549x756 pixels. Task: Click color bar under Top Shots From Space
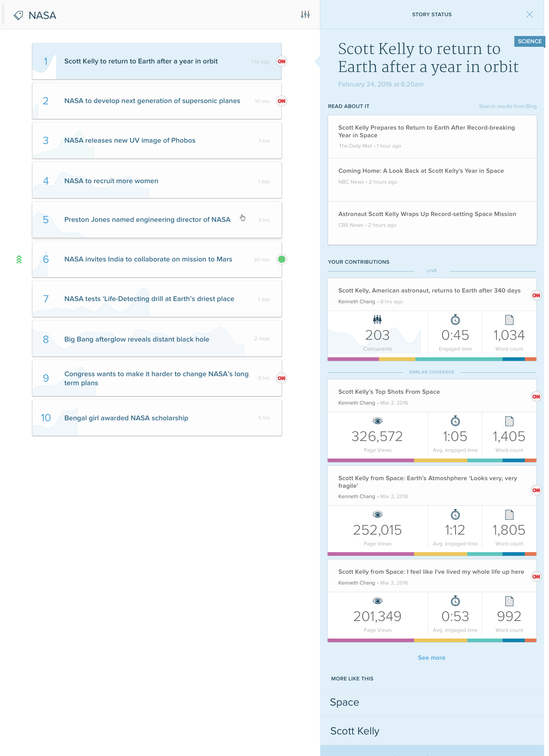tap(432, 460)
